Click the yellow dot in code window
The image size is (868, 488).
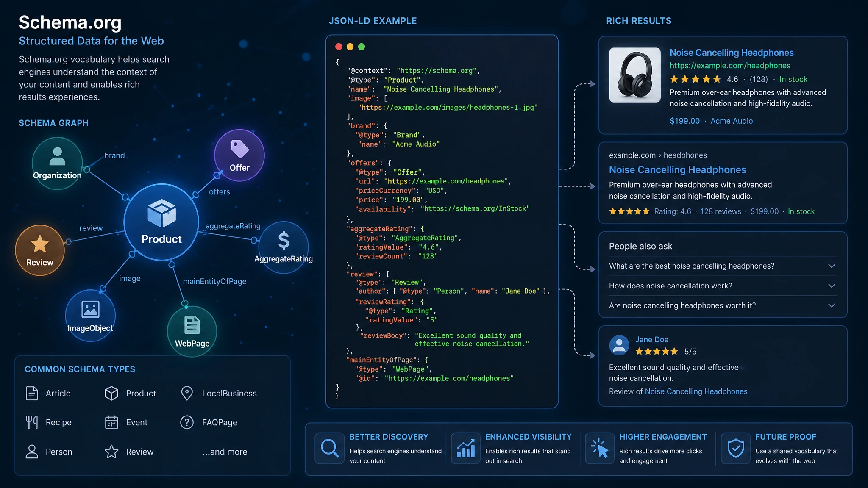pos(350,47)
